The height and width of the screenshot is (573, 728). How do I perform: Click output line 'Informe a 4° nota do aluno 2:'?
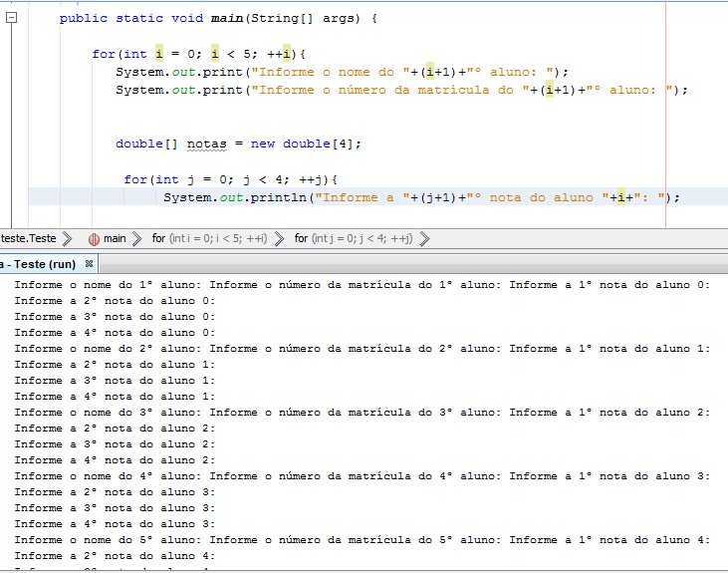coord(115,460)
